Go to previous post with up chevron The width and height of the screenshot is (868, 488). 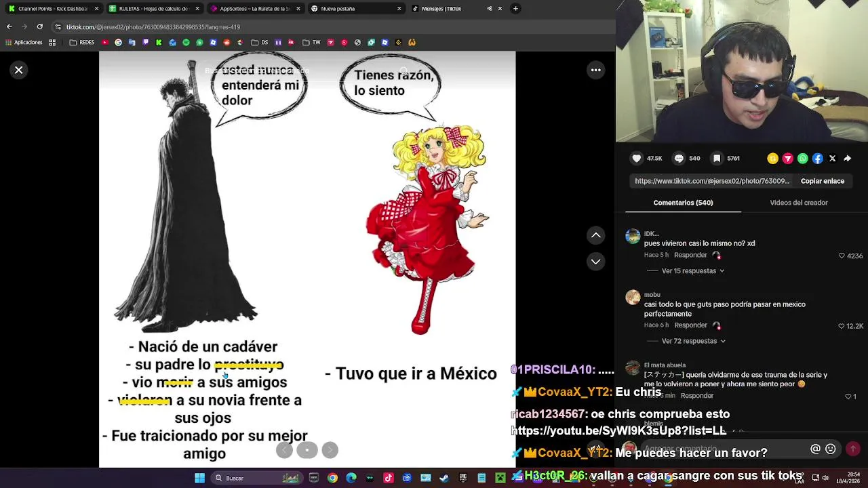595,235
